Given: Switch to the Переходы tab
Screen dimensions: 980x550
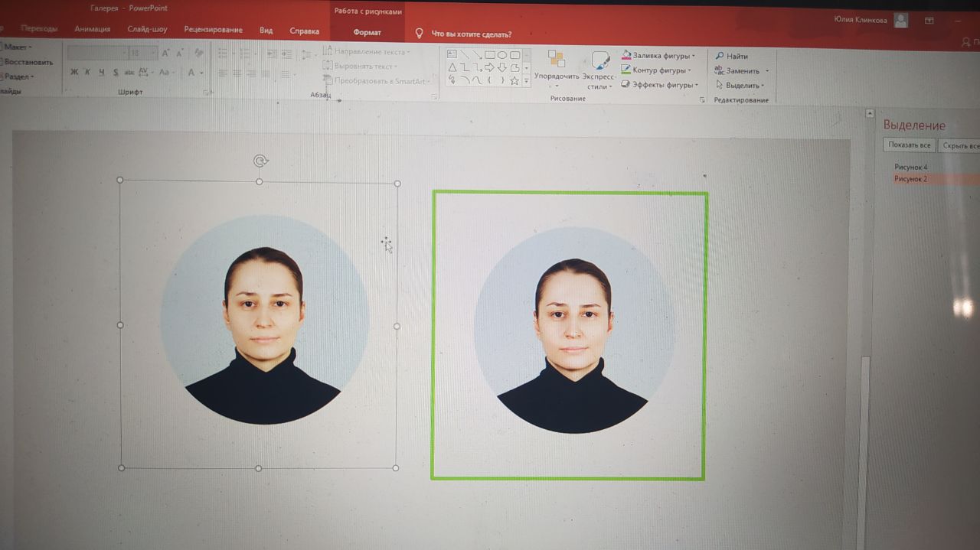Looking at the screenshot, I should tap(38, 29).
